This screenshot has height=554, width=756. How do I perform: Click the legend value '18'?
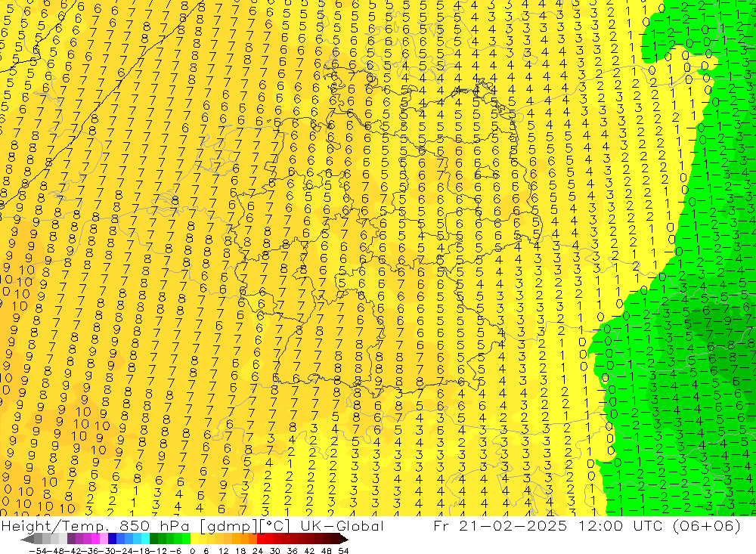coord(240,551)
